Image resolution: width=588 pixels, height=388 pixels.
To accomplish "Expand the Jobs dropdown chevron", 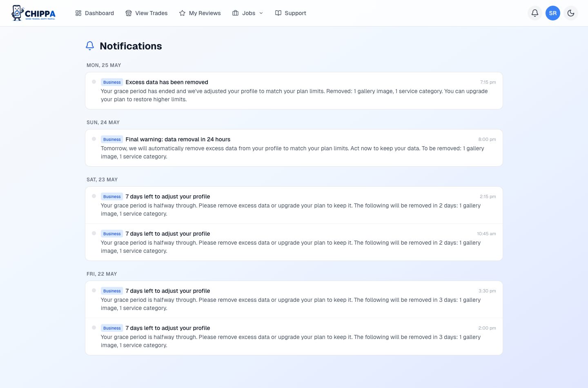I will (x=261, y=13).
